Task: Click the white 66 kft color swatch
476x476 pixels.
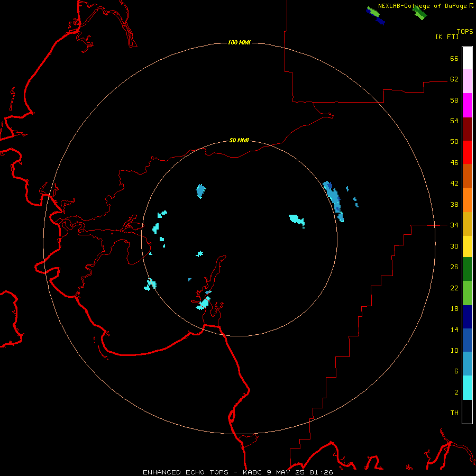Action: pos(467,58)
